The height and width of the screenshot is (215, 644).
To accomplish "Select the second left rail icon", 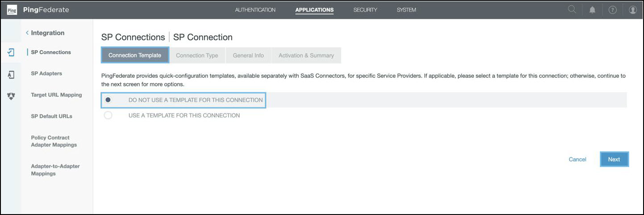I will [11, 75].
